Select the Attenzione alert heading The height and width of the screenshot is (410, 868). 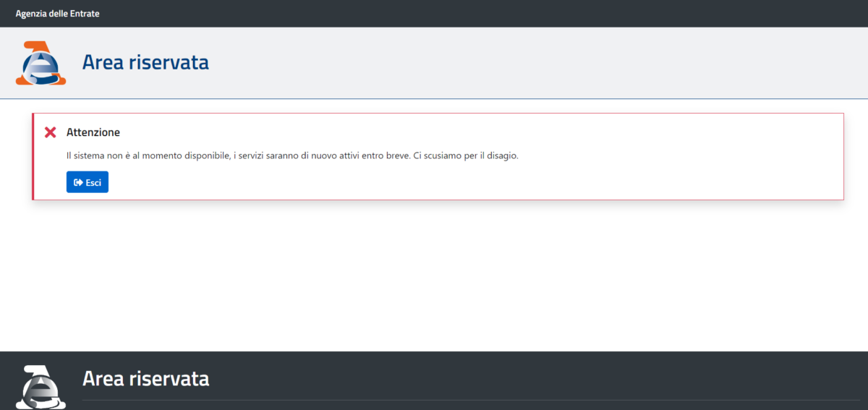click(93, 132)
